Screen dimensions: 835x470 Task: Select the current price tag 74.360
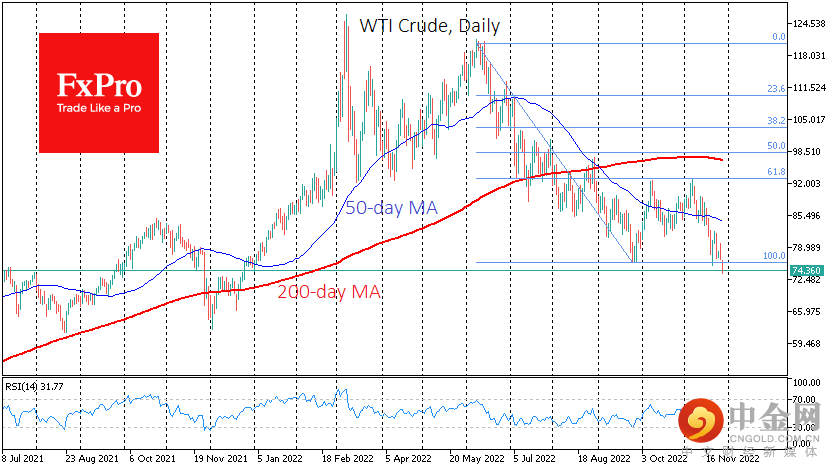807,270
